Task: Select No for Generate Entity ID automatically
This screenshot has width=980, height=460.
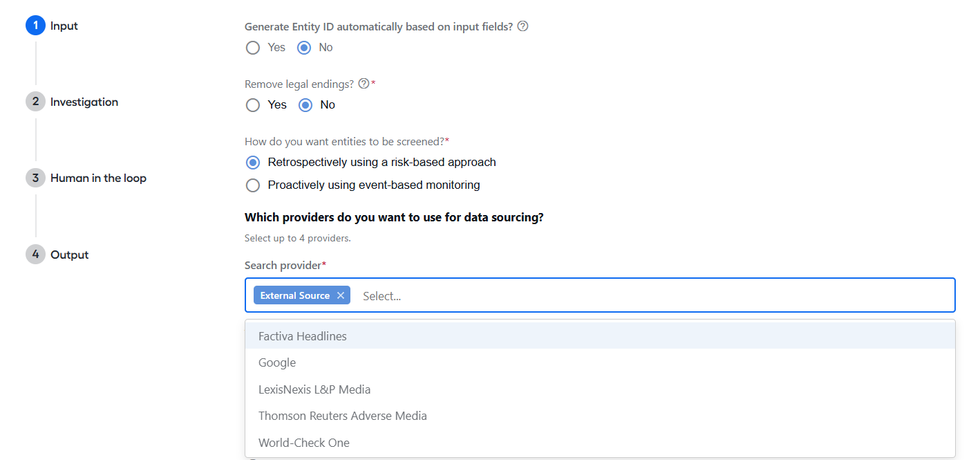Action: coord(304,48)
